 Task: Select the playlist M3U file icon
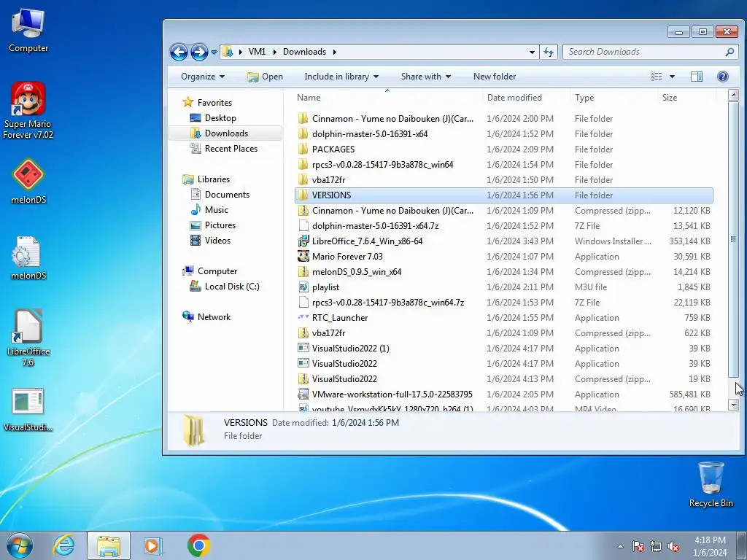click(x=303, y=287)
